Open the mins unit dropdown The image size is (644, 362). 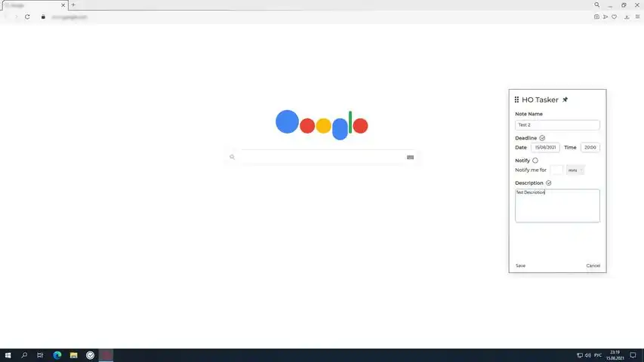(575, 170)
